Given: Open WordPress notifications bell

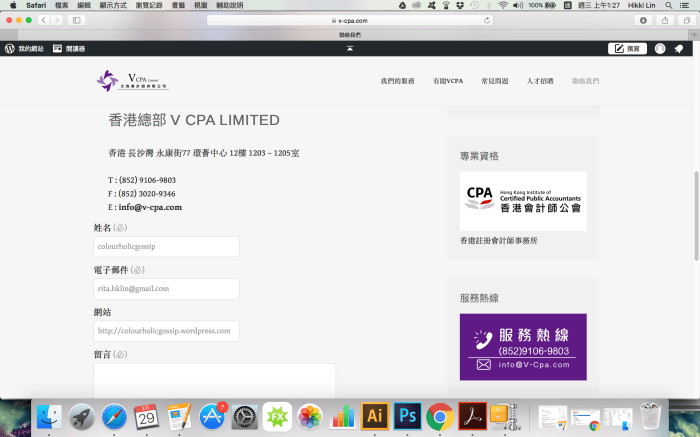Looking at the screenshot, I should coord(680,48).
